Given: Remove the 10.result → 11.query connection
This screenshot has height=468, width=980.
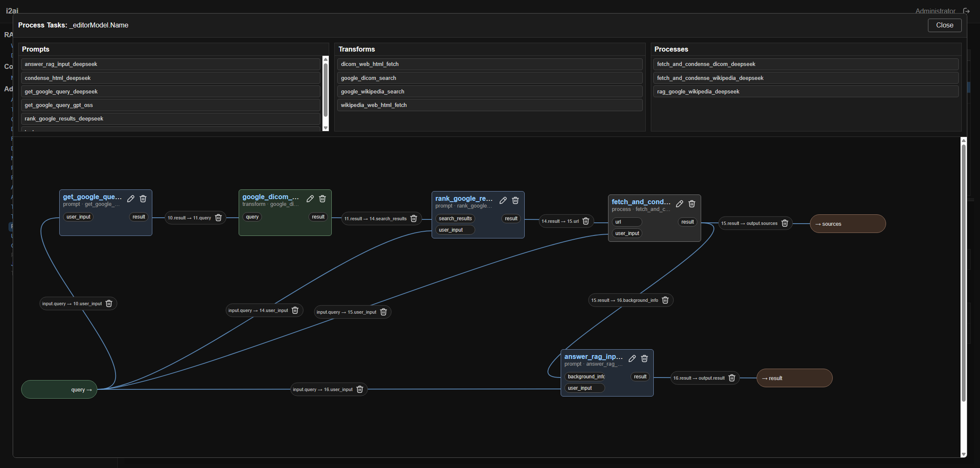Looking at the screenshot, I should pos(218,218).
